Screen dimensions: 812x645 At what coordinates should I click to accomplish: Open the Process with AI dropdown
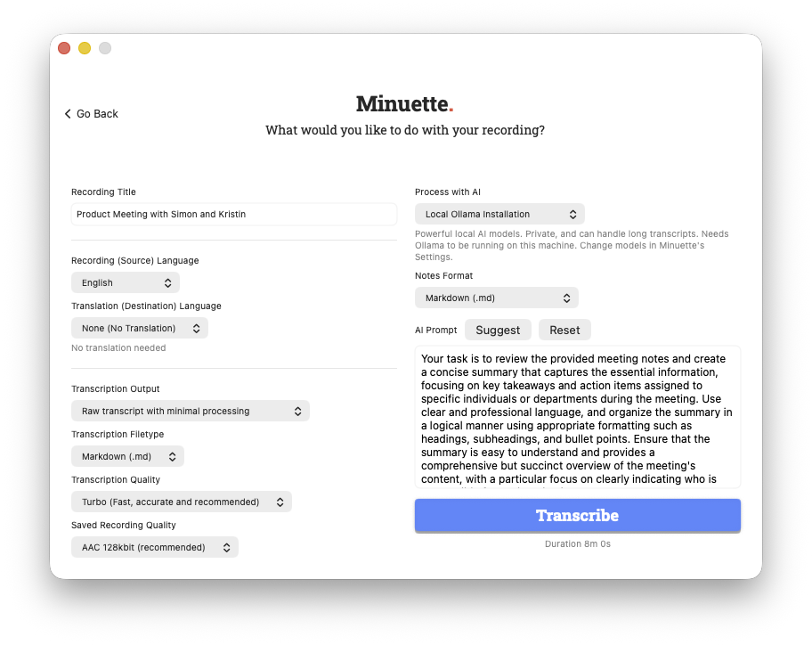[499, 214]
